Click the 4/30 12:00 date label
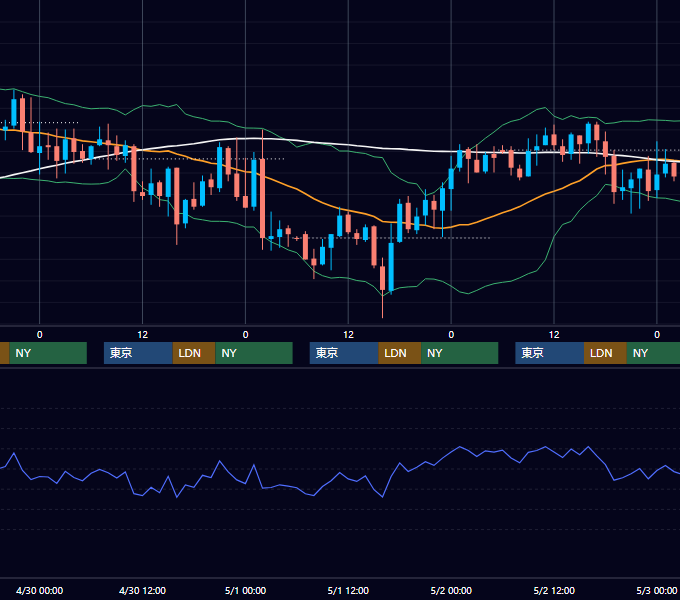Image resolution: width=680 pixels, height=600 pixels. point(142,590)
